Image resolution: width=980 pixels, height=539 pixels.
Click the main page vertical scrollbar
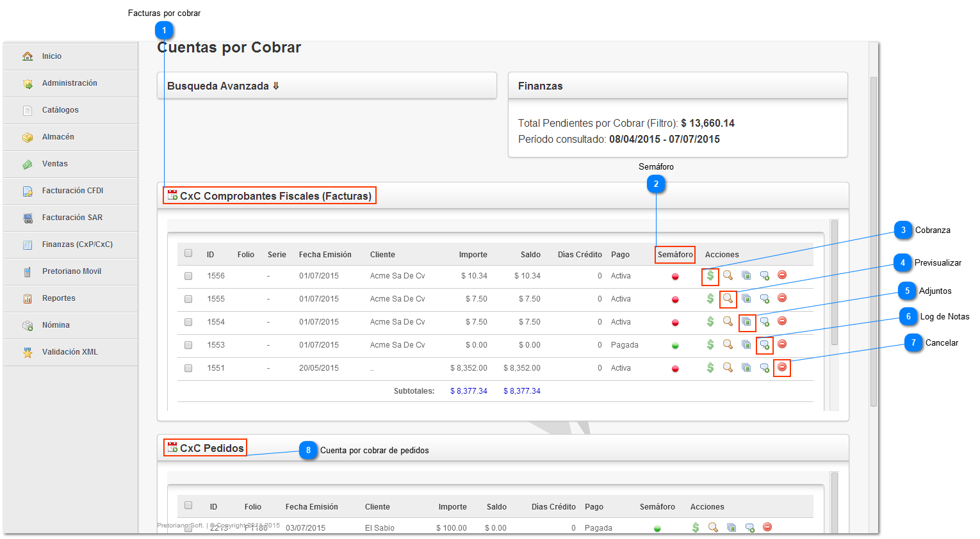[874, 243]
